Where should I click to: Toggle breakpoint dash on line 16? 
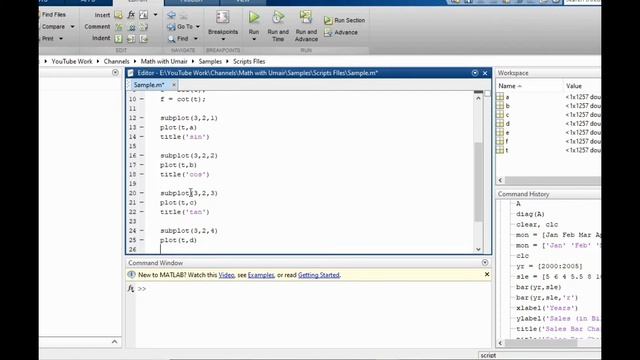(x=142, y=156)
